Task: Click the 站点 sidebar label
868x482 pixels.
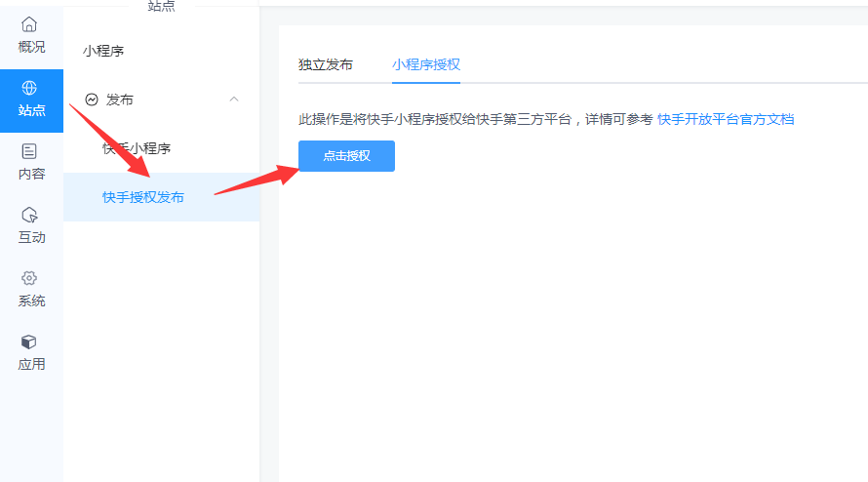Action: click(31, 110)
